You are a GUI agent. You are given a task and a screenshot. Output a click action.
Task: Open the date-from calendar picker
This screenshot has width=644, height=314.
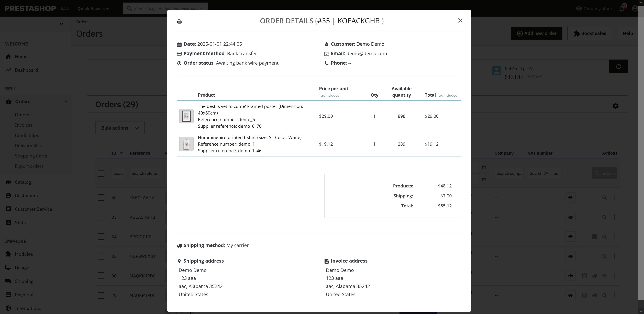[484, 167]
